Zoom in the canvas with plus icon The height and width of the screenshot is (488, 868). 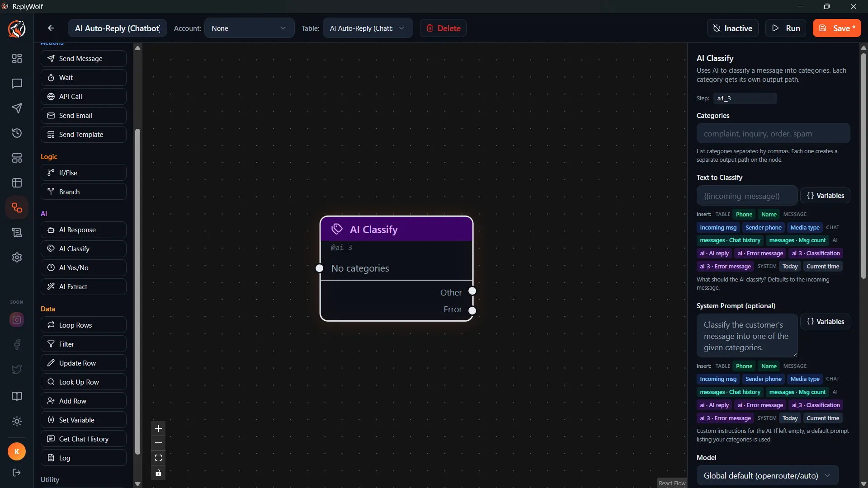pyautogui.click(x=158, y=428)
